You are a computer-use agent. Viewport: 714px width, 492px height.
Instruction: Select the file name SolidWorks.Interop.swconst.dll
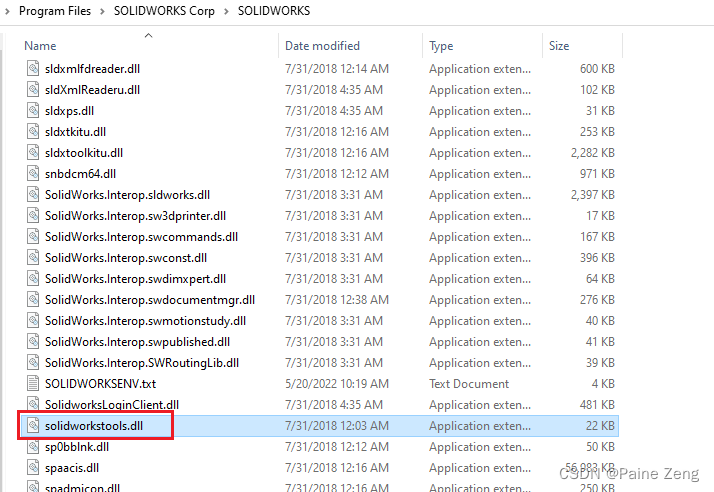126,258
